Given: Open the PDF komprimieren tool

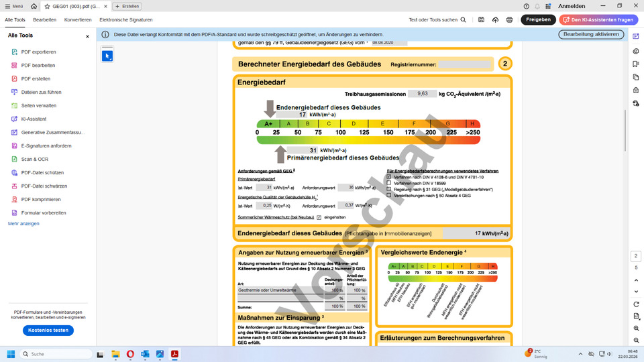Looking at the screenshot, I should click(40, 199).
